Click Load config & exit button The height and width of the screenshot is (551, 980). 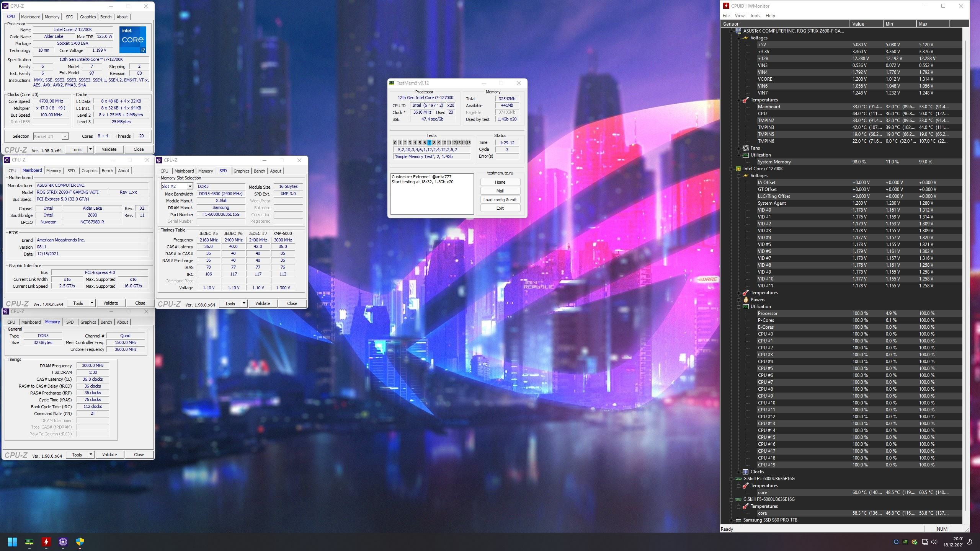(500, 200)
